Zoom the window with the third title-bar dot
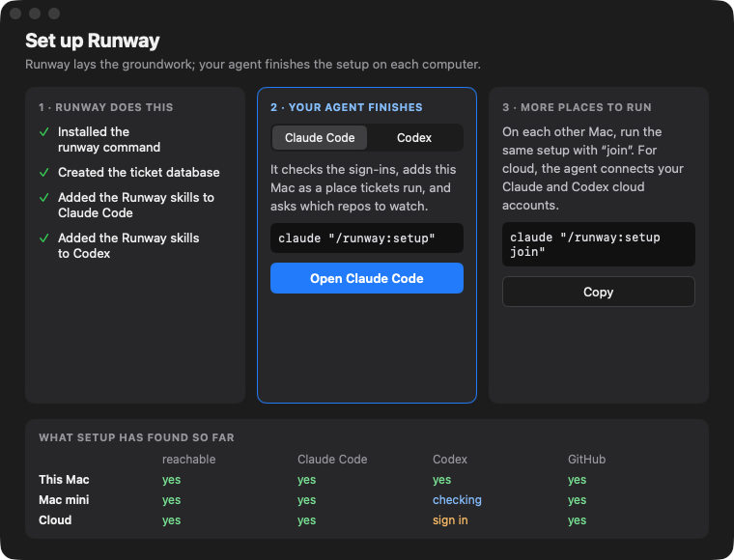 (x=54, y=14)
